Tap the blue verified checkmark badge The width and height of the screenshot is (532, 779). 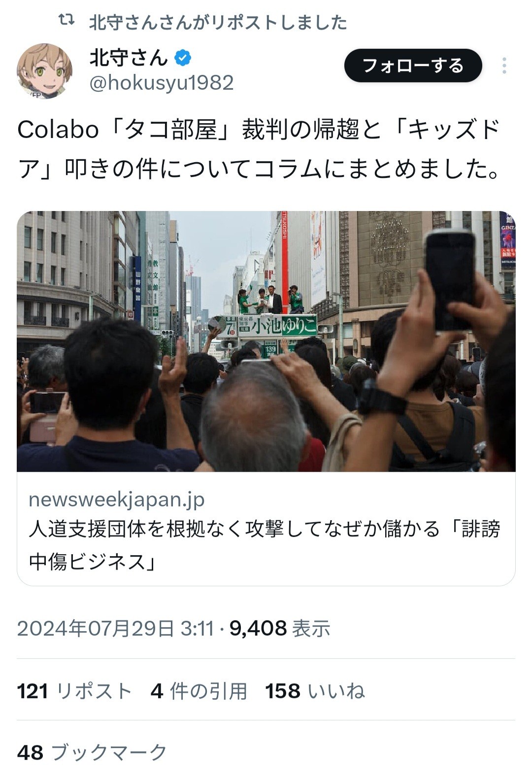click(183, 58)
